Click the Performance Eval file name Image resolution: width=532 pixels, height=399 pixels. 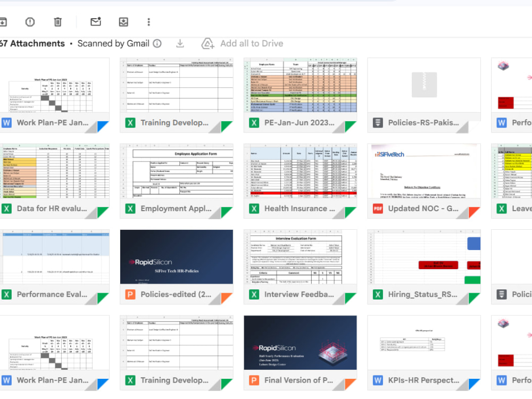[x=52, y=294]
